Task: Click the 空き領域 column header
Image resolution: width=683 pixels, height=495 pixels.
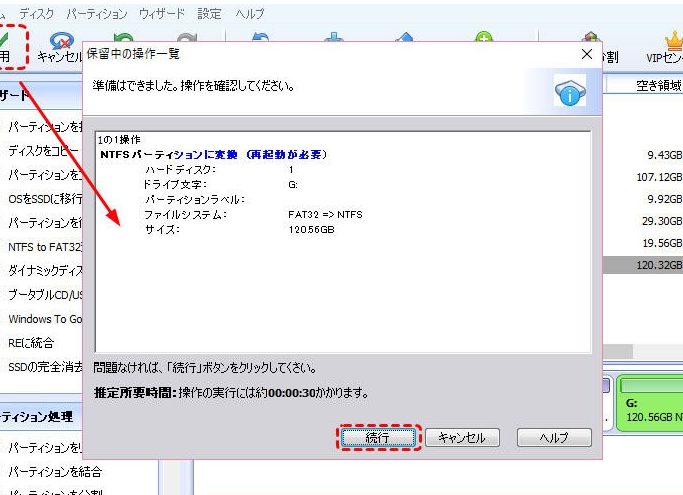Action: click(x=658, y=86)
